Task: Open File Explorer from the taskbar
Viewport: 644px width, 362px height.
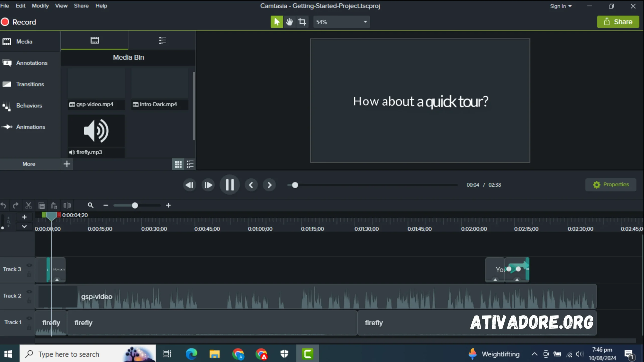Action: click(214, 354)
